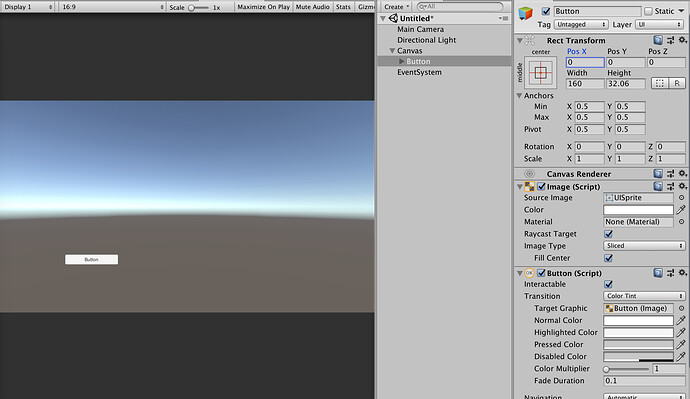
Task: Toggle Maximize On Play button
Action: pyautogui.click(x=264, y=7)
